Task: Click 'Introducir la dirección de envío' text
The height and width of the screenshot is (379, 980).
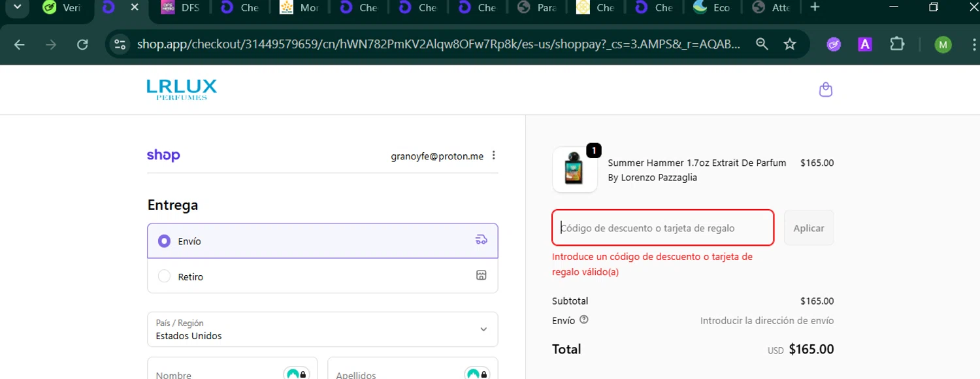Action: [x=767, y=321]
